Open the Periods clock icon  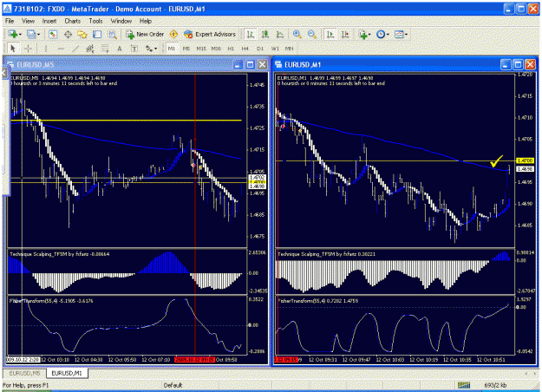tap(381, 34)
